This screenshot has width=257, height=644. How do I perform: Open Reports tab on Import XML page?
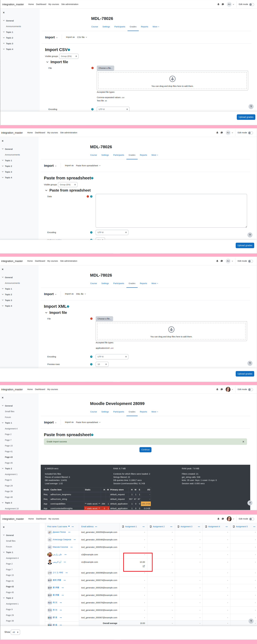coord(143,284)
